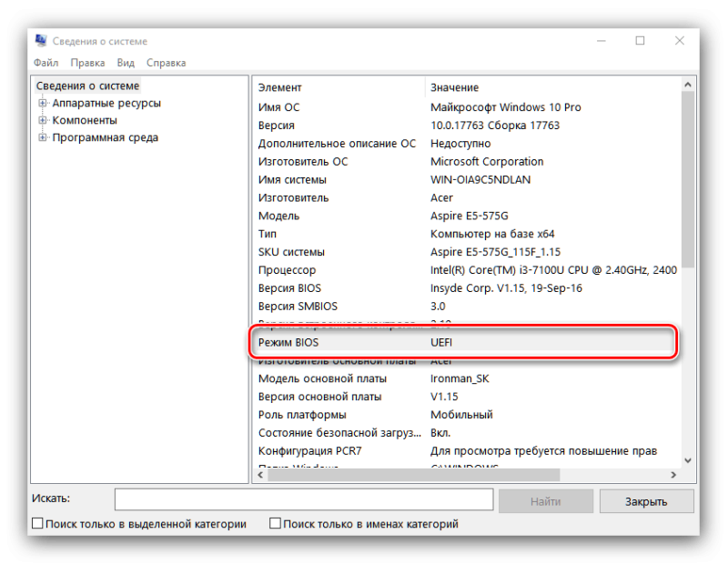Click the value Microsoft Corporation
The height and width of the screenshot is (564, 728).
click(487, 162)
